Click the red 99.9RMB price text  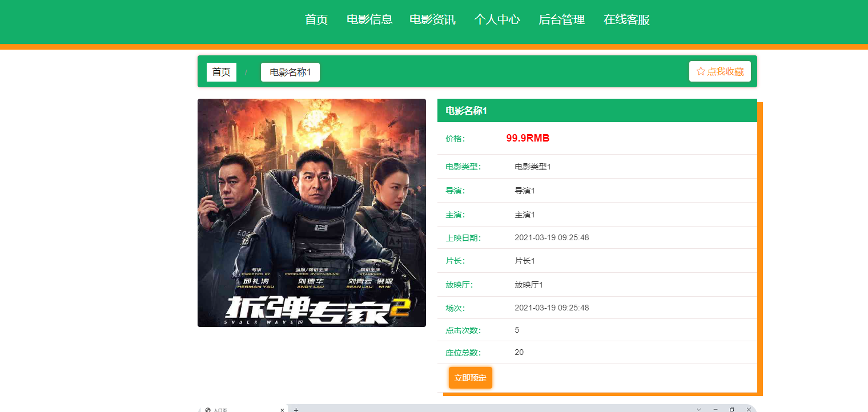point(528,138)
